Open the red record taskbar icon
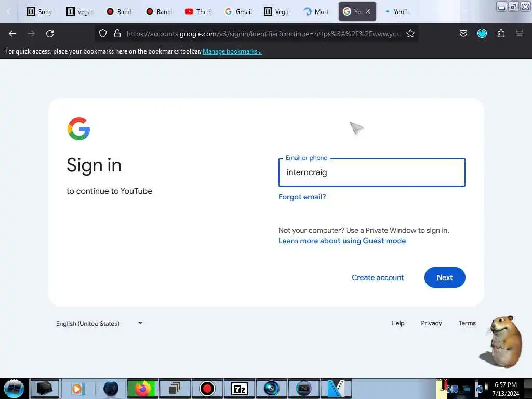The image size is (532, 399). (207, 389)
